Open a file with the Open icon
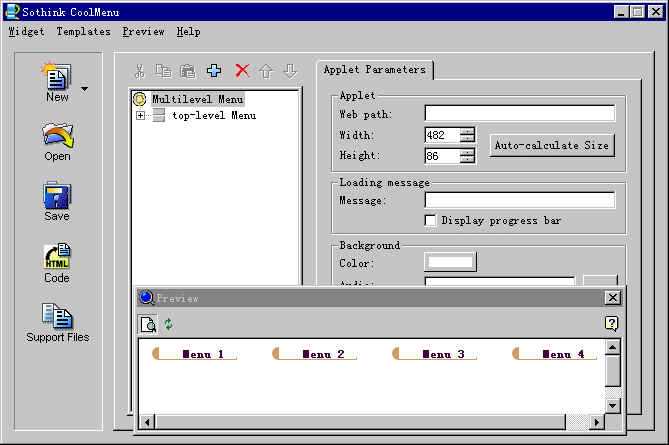The width and height of the screenshot is (669, 445). [57, 141]
